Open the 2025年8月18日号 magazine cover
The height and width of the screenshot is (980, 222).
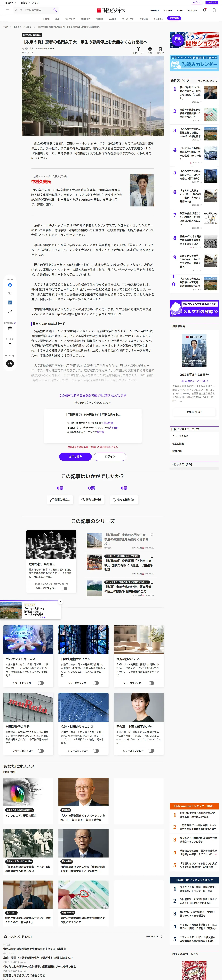tap(194, 350)
